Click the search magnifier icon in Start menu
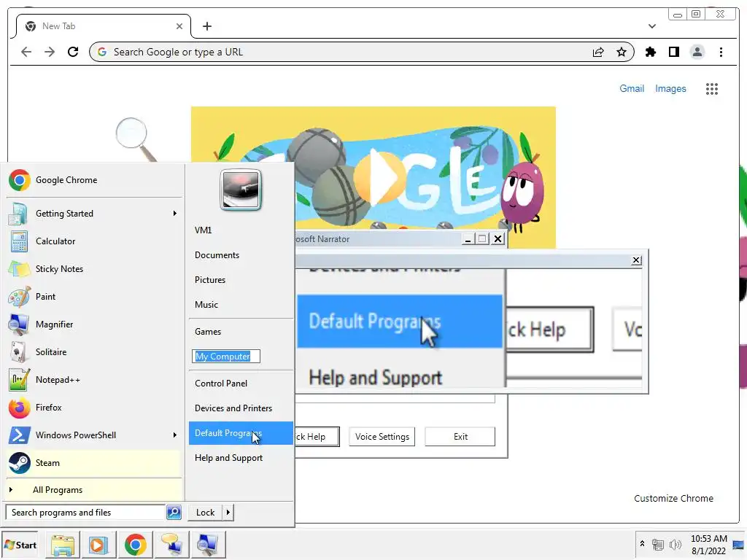747x560 pixels. [x=174, y=513]
